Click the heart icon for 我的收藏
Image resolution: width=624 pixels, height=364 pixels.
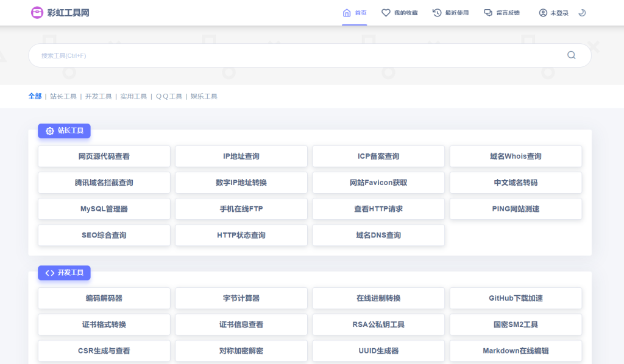(386, 13)
